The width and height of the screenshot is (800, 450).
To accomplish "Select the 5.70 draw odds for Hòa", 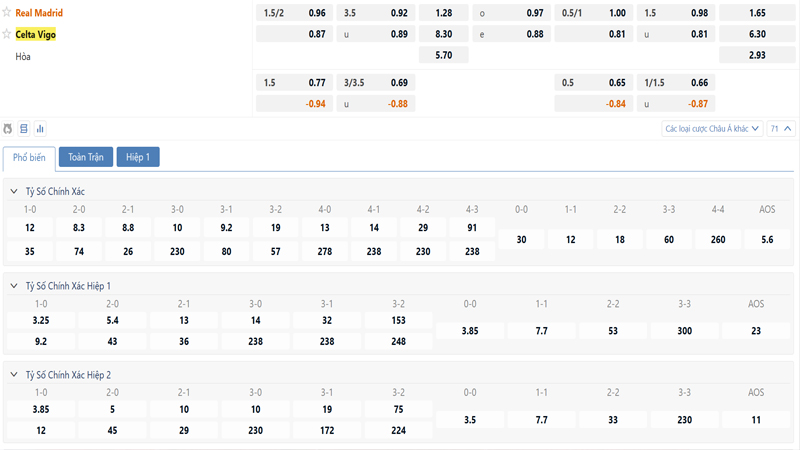I will point(444,55).
